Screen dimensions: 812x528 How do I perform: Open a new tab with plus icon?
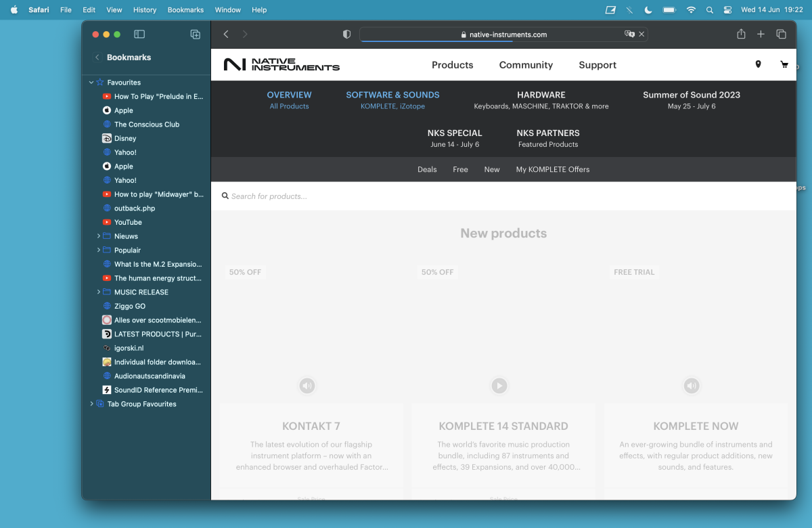(x=761, y=34)
